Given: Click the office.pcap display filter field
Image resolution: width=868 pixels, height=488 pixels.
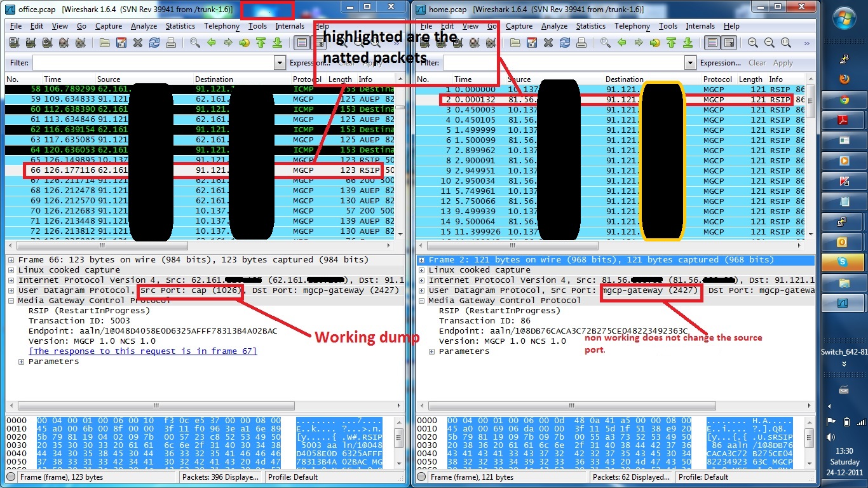Looking at the screenshot, I should coord(153,63).
